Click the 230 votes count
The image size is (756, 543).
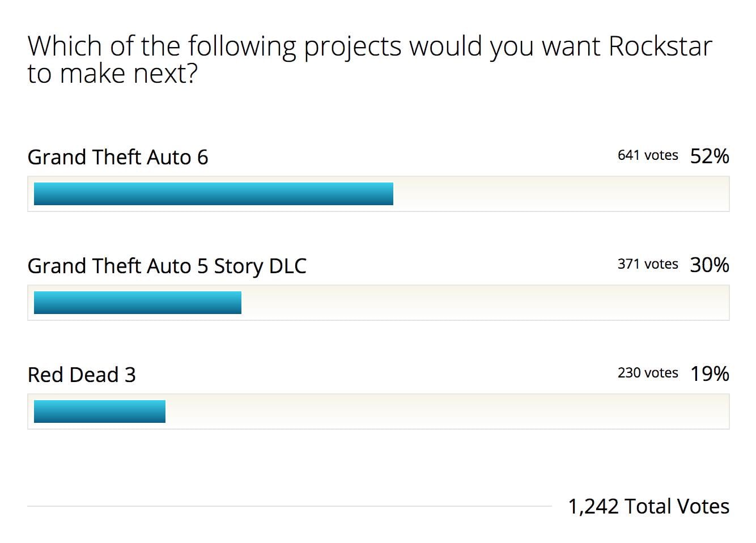coord(647,373)
